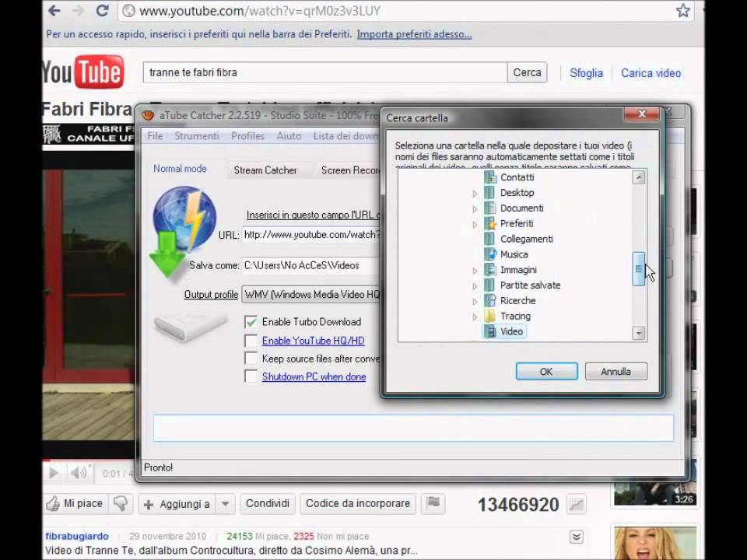Open the Aiuto menu

289,136
